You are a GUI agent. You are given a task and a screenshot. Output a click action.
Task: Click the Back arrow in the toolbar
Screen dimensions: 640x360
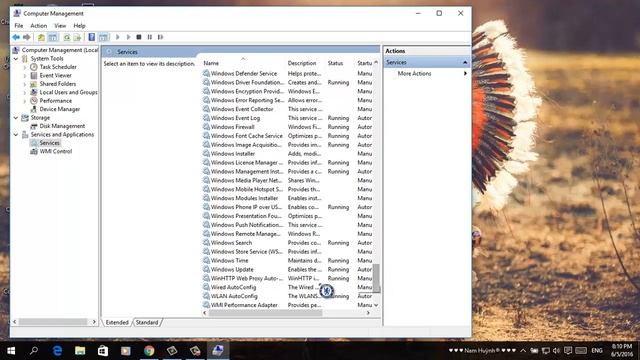click(16, 37)
